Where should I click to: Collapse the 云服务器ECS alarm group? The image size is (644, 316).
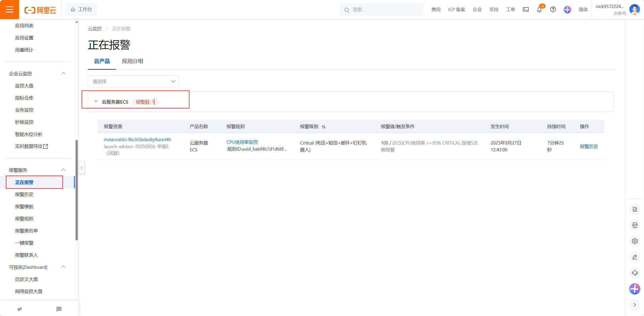[96, 102]
